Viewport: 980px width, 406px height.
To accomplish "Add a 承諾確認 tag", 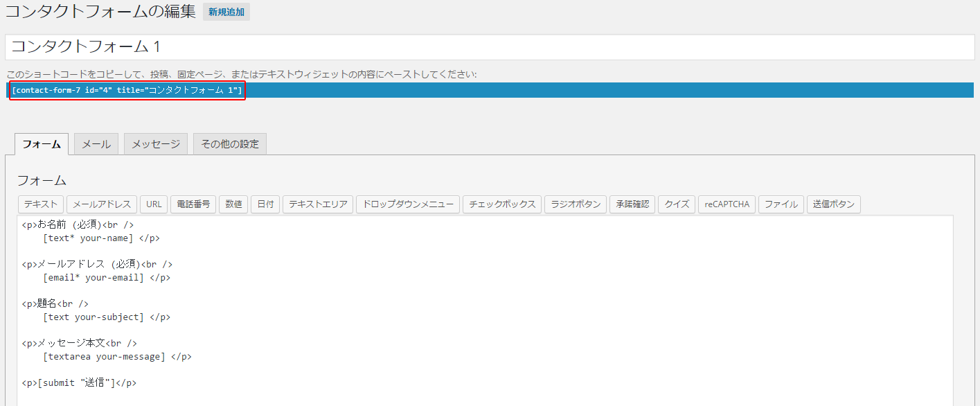I will tap(632, 204).
